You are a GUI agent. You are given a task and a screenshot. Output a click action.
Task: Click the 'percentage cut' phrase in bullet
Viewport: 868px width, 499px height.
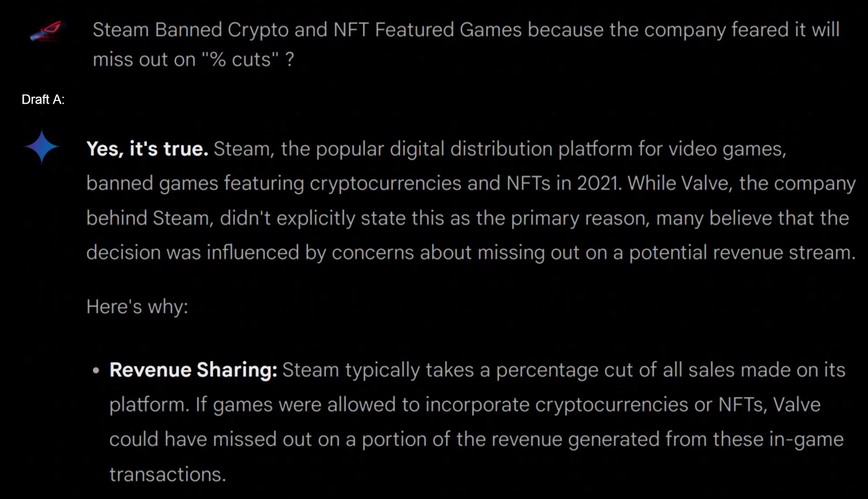coord(564,370)
